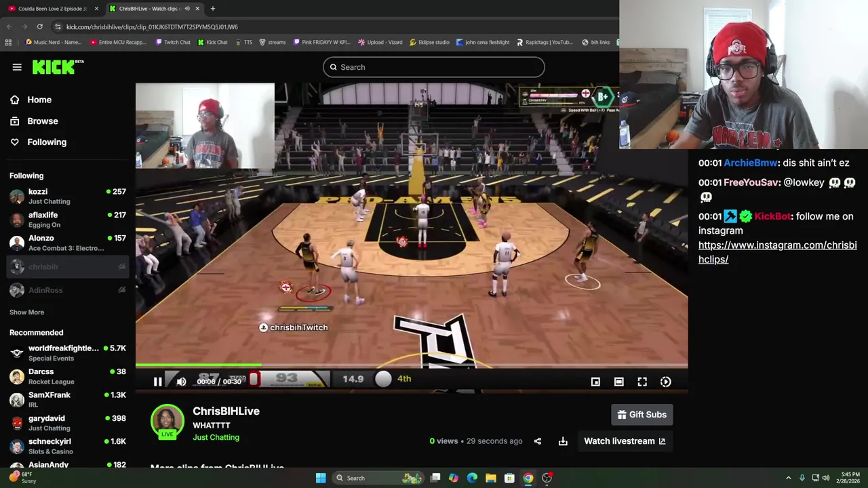
Task: Click the clip progress bar
Action: 412,366
